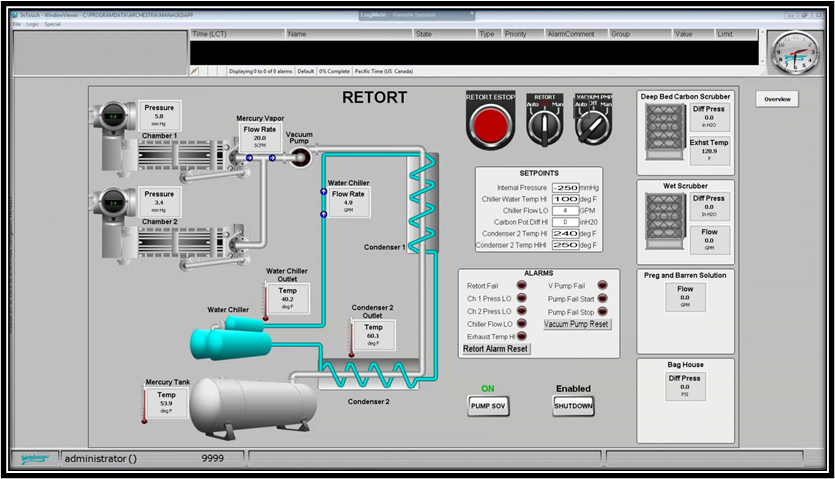Hit the red RETORT ESTOP button
The image size is (835, 479).
coord(490,124)
